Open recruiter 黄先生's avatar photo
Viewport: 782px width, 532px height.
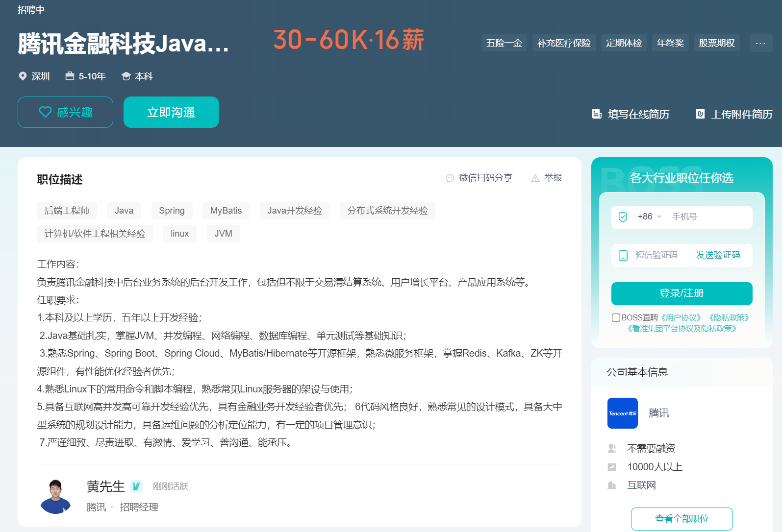[55, 496]
